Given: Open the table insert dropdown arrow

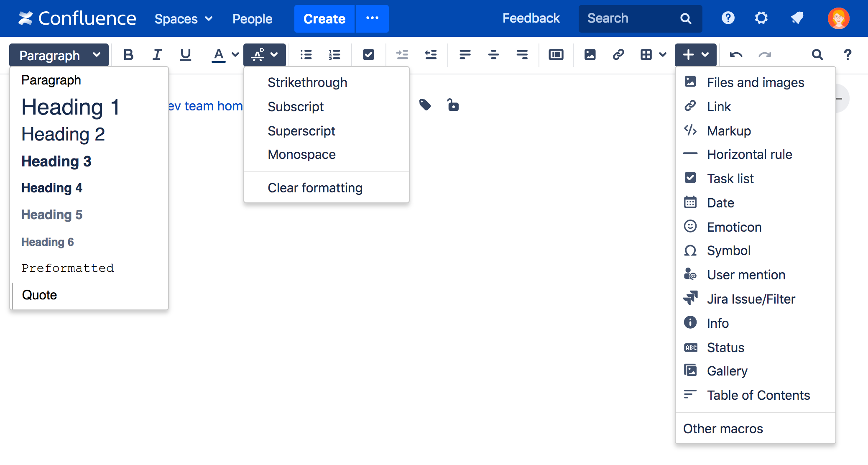Looking at the screenshot, I should [663, 55].
